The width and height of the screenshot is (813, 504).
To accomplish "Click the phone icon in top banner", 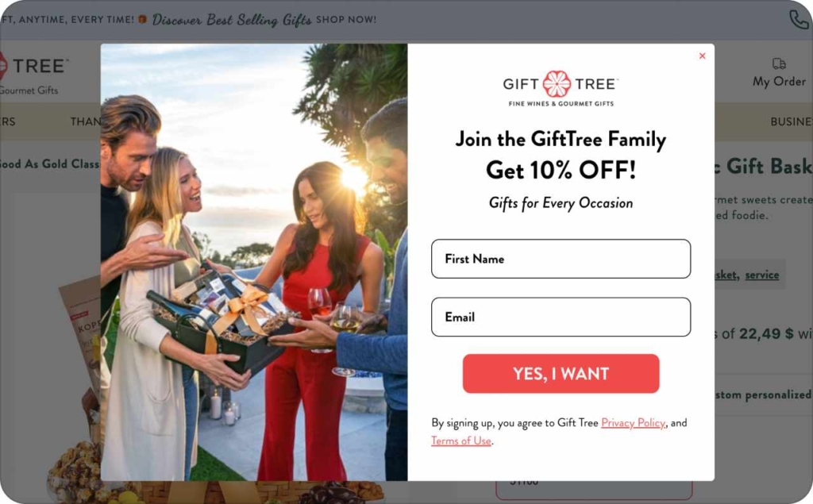I will (799, 20).
